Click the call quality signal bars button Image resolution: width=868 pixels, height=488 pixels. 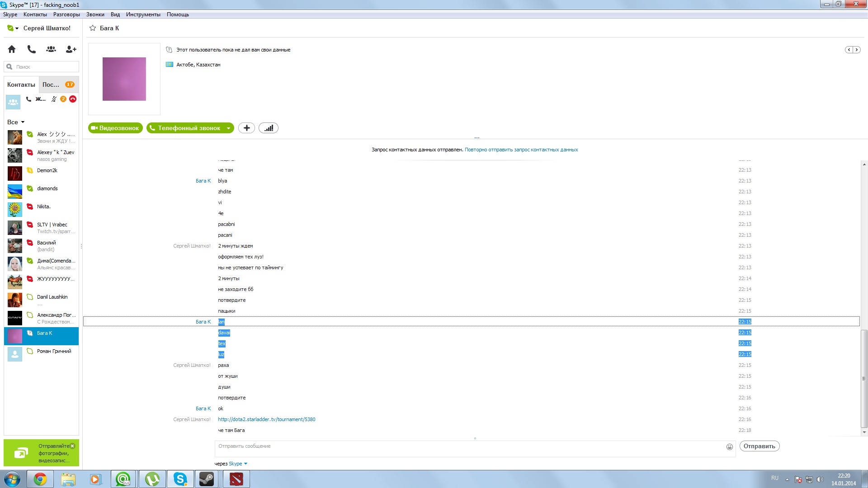[x=269, y=128]
